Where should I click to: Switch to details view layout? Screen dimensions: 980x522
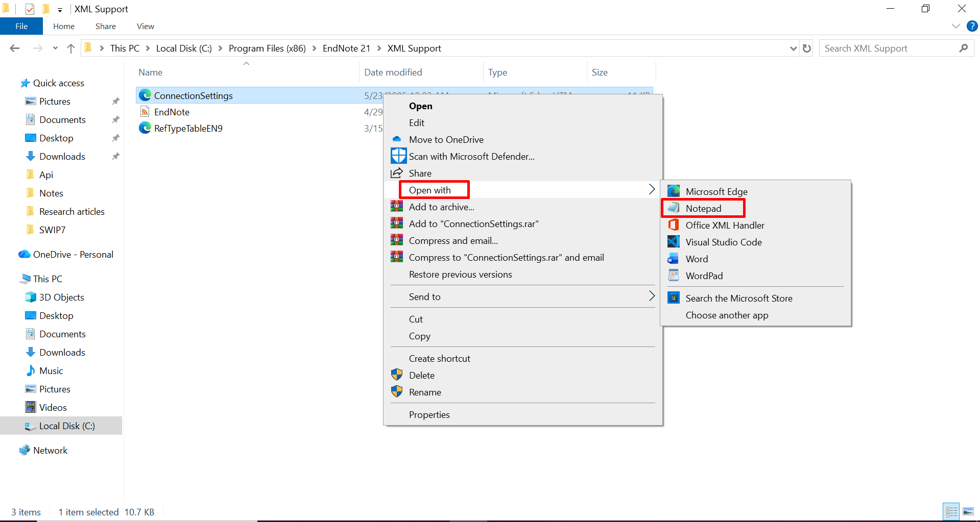pyautogui.click(x=951, y=511)
